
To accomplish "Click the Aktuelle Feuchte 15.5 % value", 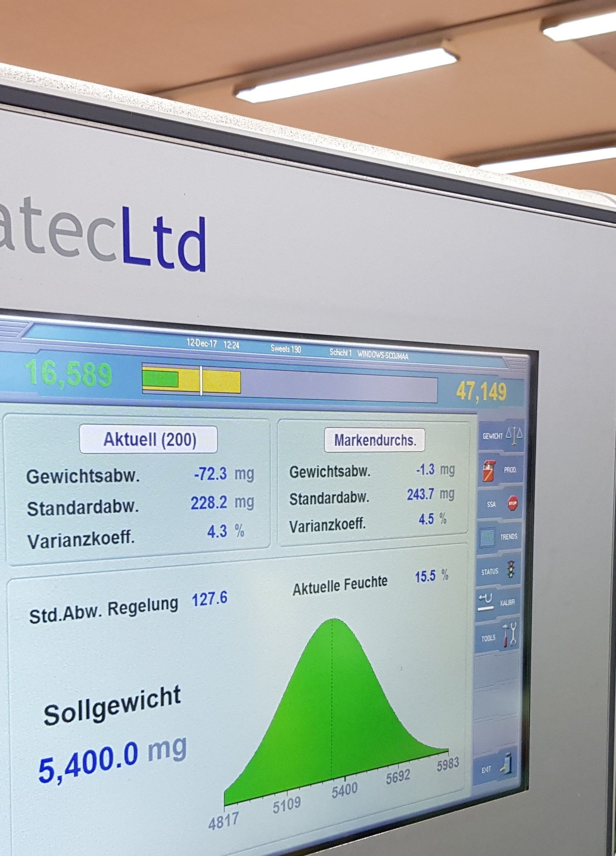I will [425, 577].
